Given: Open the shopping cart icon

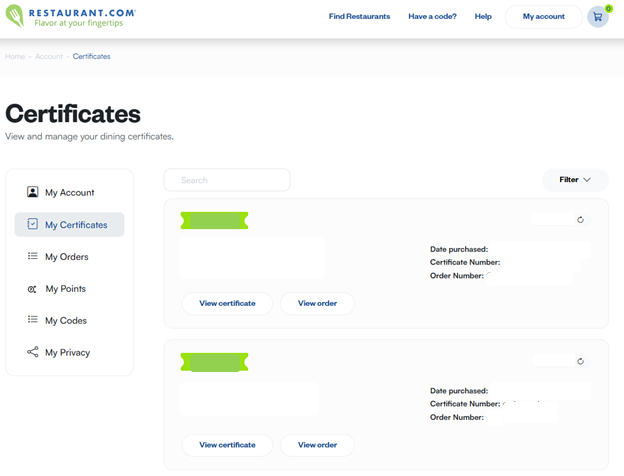Looking at the screenshot, I should [598, 17].
